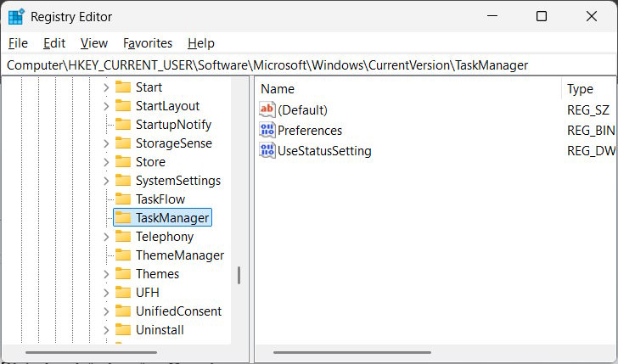Click the Store folder icon
Viewport: 618px width, 364px height.
(x=123, y=161)
